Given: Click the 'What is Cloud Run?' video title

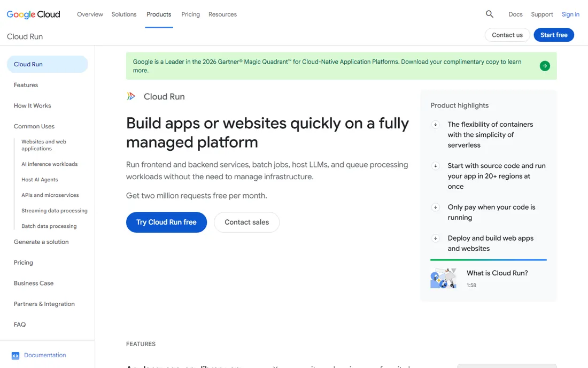Looking at the screenshot, I should [x=497, y=273].
